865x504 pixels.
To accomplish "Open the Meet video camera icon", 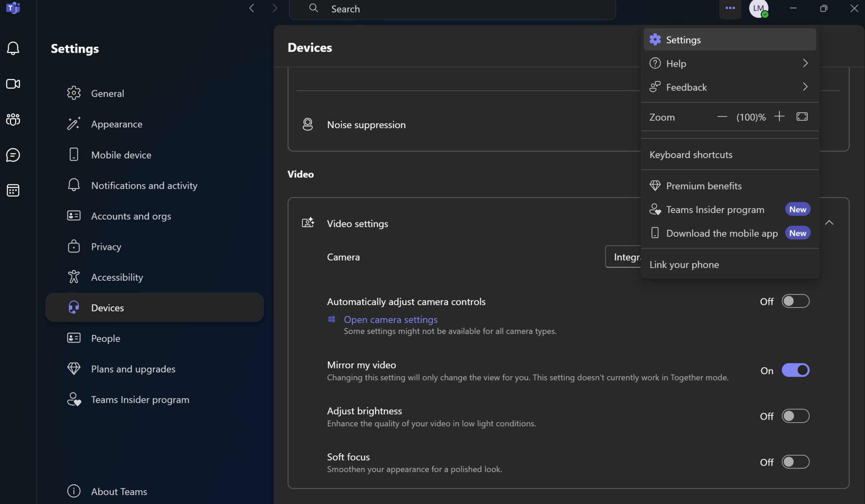I will pos(13,84).
